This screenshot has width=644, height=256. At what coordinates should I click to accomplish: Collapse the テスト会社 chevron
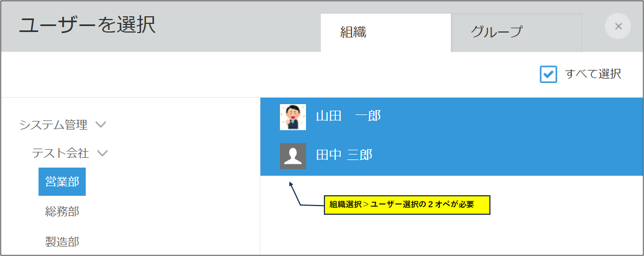tap(102, 153)
